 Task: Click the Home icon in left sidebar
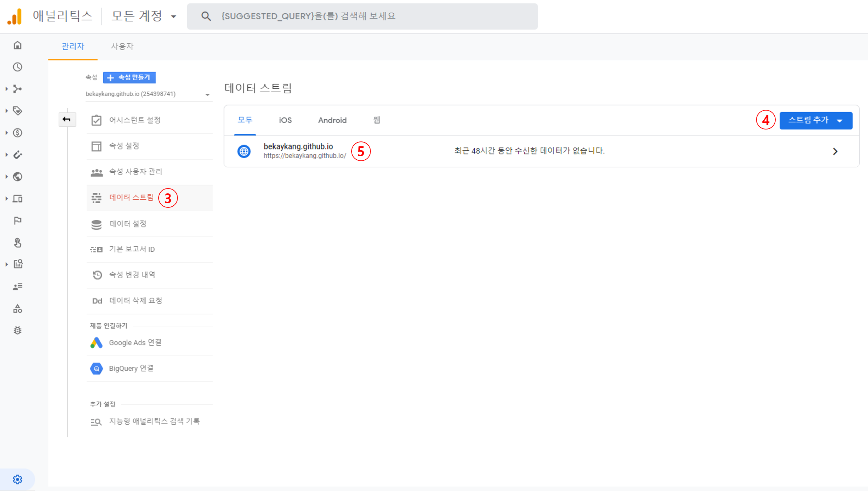click(x=18, y=45)
